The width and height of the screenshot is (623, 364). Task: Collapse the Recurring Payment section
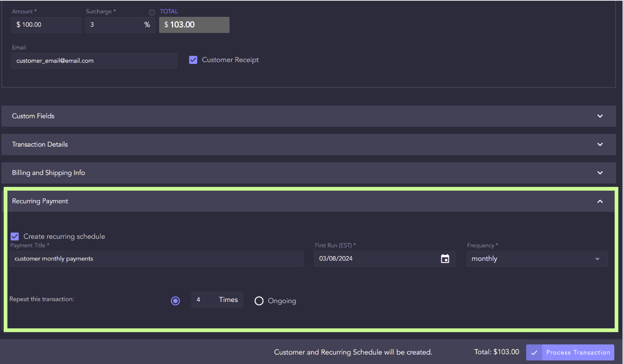pos(311,201)
